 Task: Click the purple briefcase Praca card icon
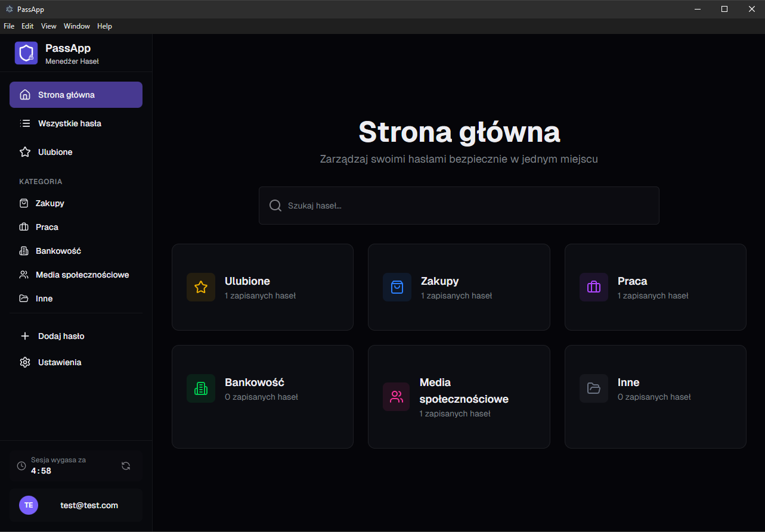point(594,287)
